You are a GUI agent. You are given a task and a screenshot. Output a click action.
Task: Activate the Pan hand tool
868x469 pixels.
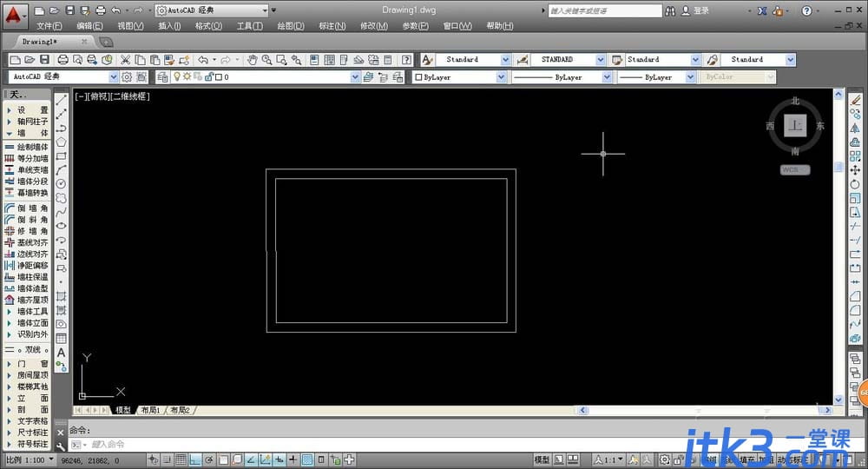(253, 60)
